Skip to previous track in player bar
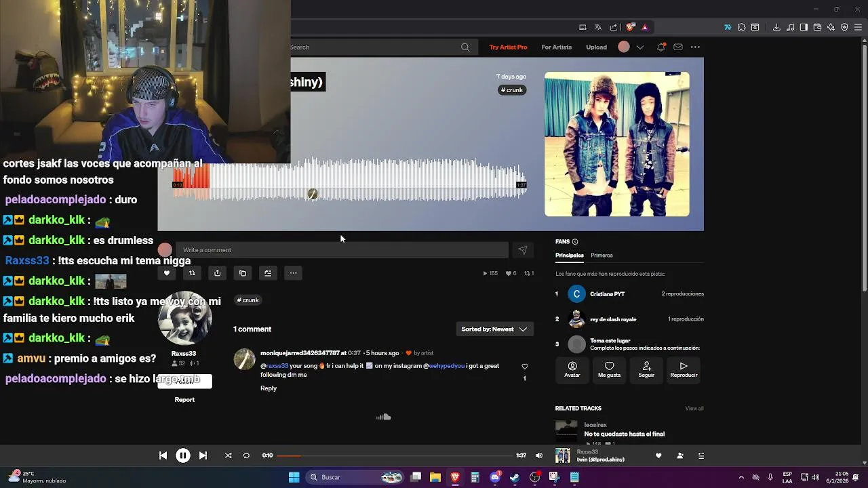This screenshot has width=868, height=488. 163,455
